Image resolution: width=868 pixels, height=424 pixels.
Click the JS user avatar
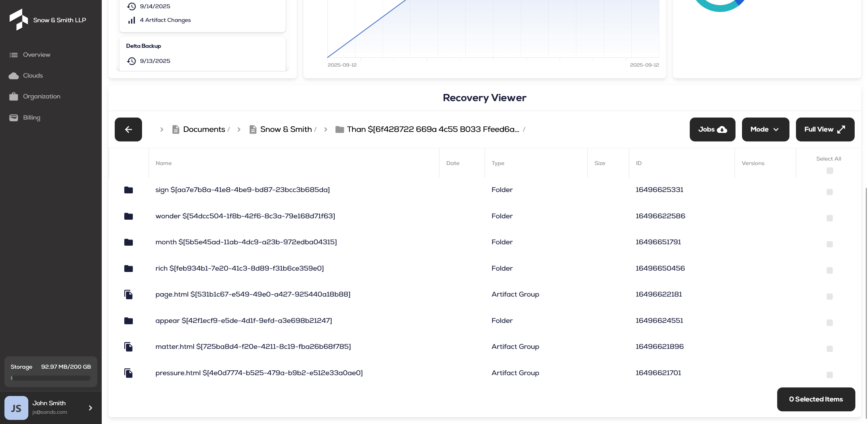(x=16, y=408)
